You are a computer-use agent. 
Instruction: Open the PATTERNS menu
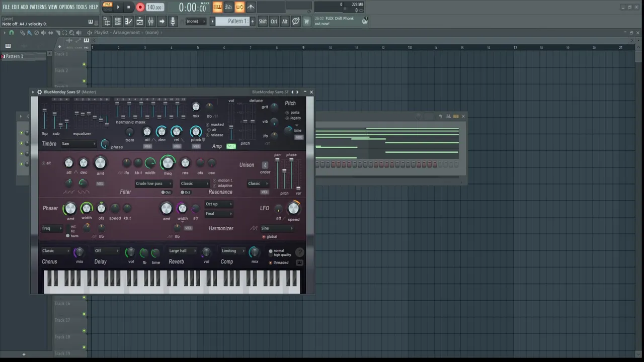pos(38,7)
